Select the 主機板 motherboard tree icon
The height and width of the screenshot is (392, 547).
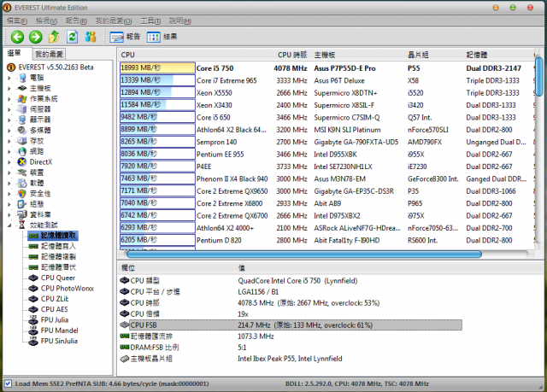pyautogui.click(x=22, y=88)
